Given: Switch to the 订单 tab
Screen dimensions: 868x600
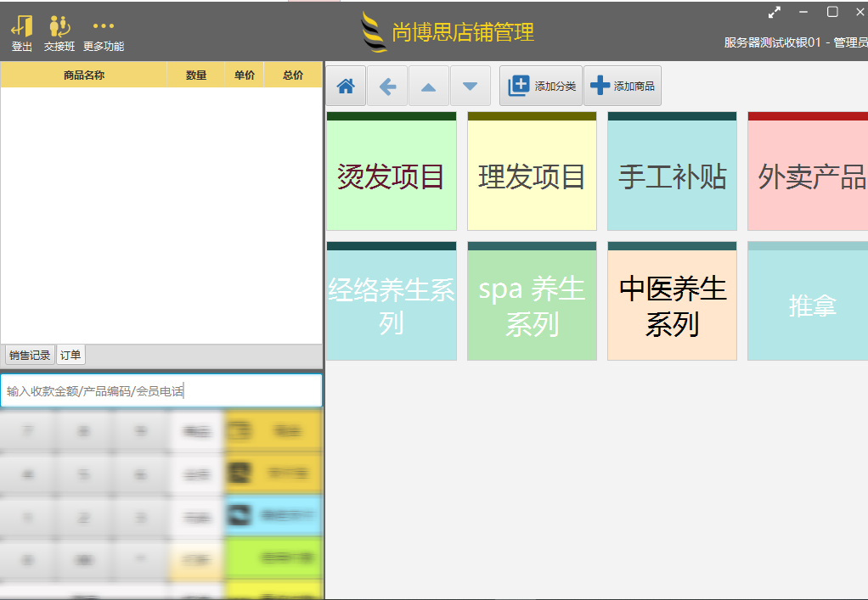Looking at the screenshot, I should [70, 355].
